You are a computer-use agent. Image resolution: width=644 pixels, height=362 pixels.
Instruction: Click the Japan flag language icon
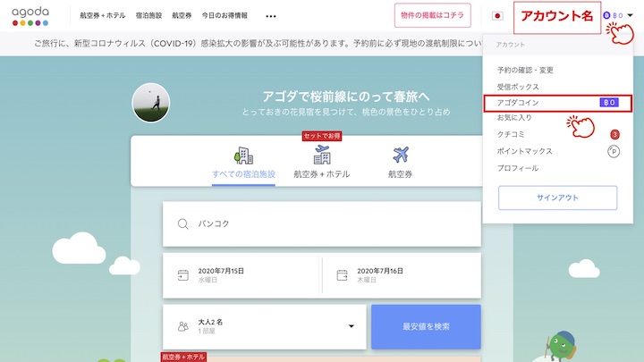(x=497, y=16)
